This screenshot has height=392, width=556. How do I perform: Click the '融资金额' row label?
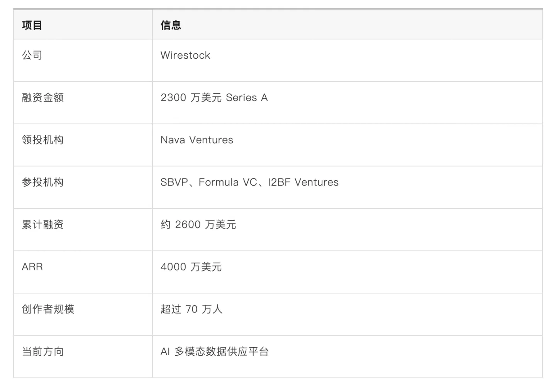[x=42, y=97]
